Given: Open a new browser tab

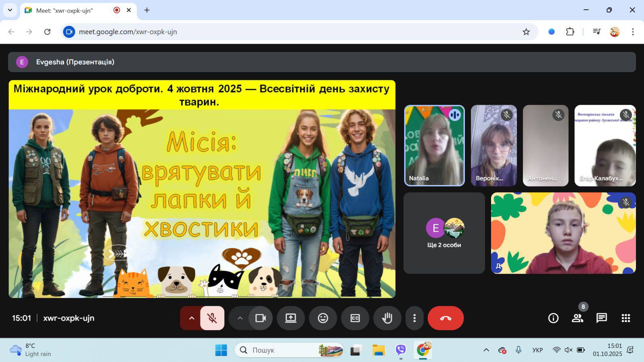Looking at the screenshot, I should pyautogui.click(x=147, y=10).
